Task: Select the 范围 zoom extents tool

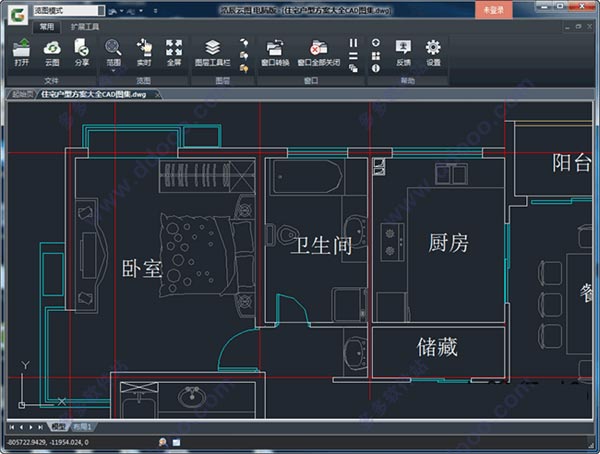Action: tap(113, 53)
